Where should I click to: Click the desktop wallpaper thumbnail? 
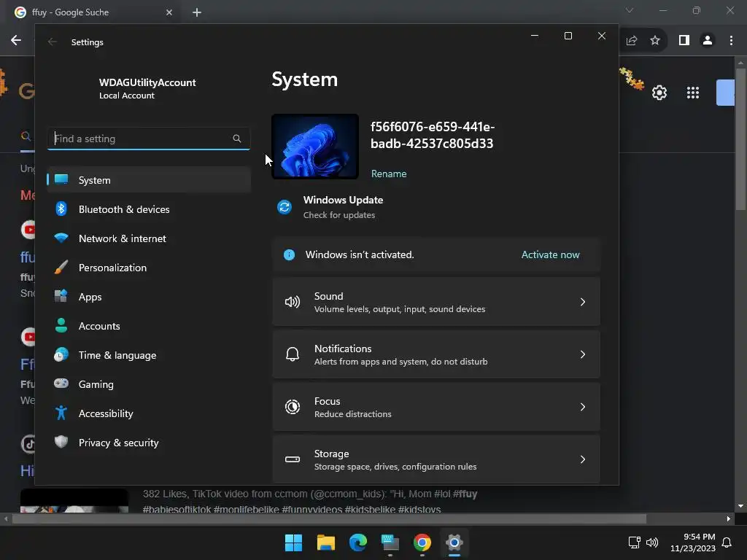pos(315,147)
